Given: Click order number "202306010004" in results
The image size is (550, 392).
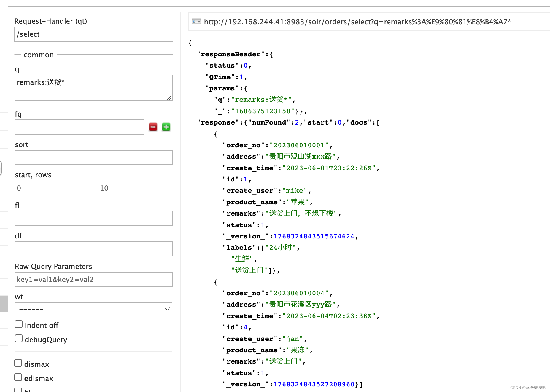Looking at the screenshot, I should tap(299, 293).
